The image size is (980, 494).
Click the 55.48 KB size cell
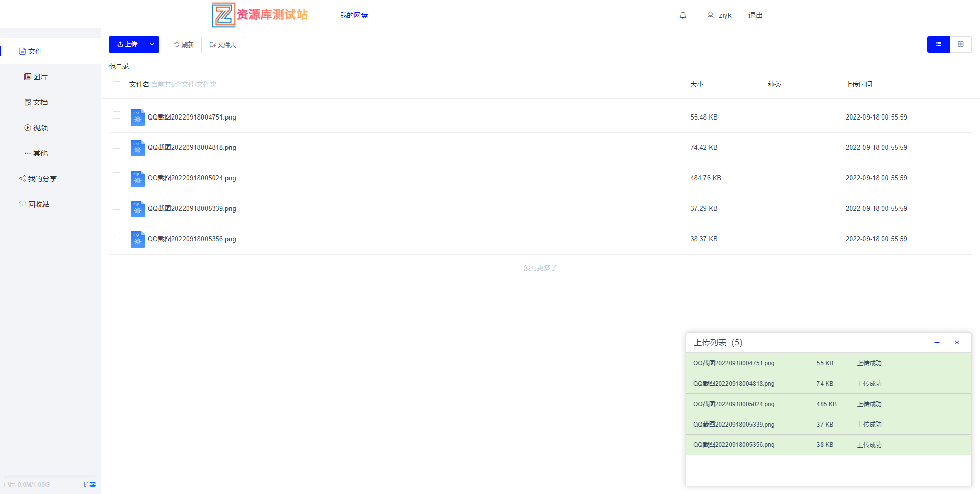coord(704,117)
